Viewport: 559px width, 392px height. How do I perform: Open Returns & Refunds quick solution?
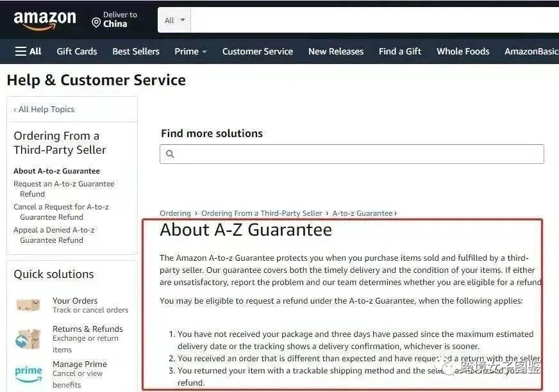(x=88, y=329)
